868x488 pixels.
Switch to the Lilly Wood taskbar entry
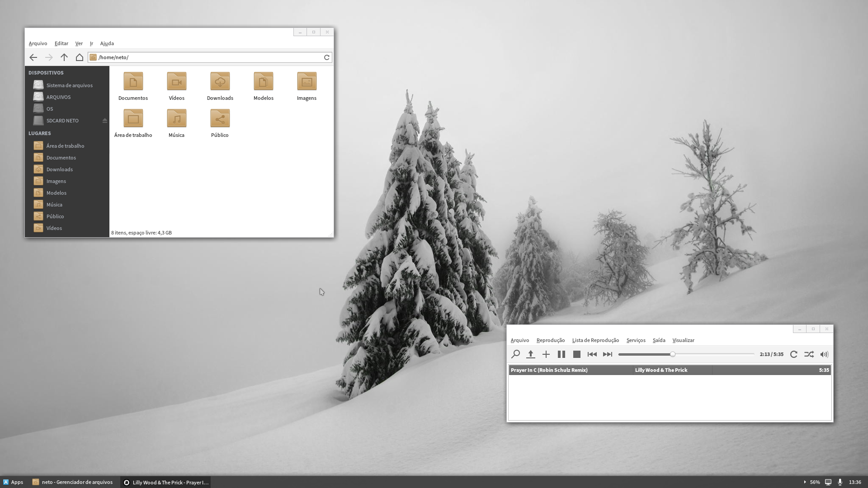(x=166, y=482)
